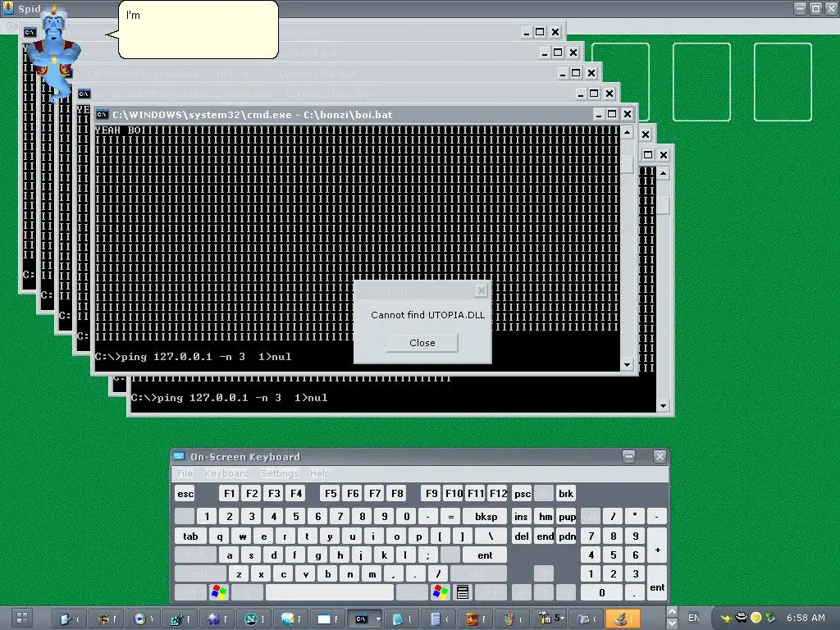Click the tab key on On-Screen Keyboard
The width and height of the screenshot is (840, 630).
click(x=190, y=536)
